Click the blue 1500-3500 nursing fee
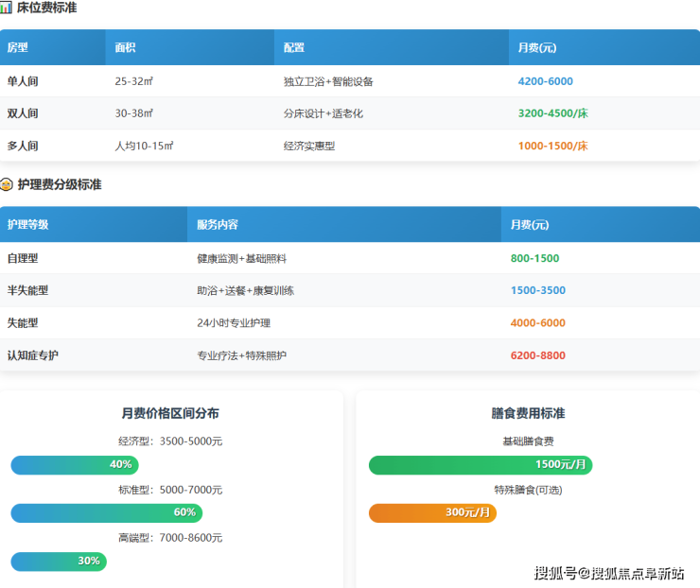Screen dimensions: 700x588 point(537,290)
